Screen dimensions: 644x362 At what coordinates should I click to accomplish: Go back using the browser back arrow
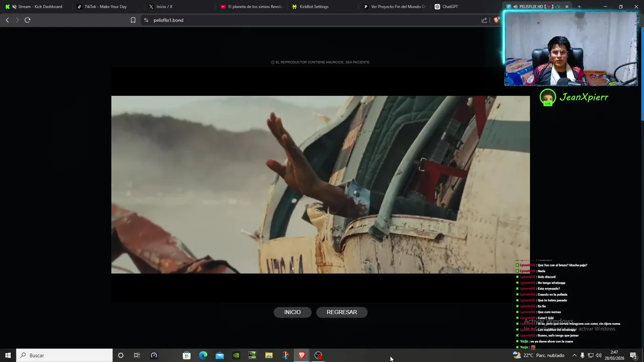(x=7, y=20)
